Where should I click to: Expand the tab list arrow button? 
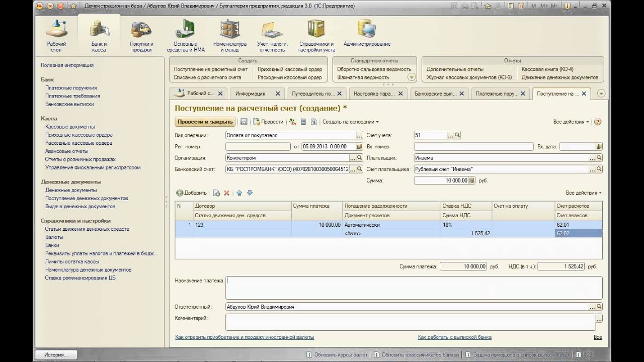pos(601,94)
